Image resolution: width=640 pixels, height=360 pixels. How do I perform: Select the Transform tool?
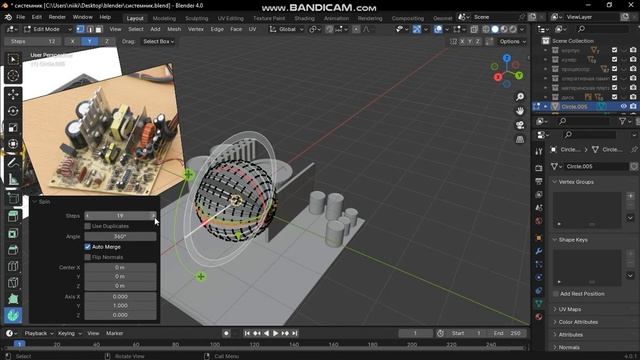(x=13, y=144)
